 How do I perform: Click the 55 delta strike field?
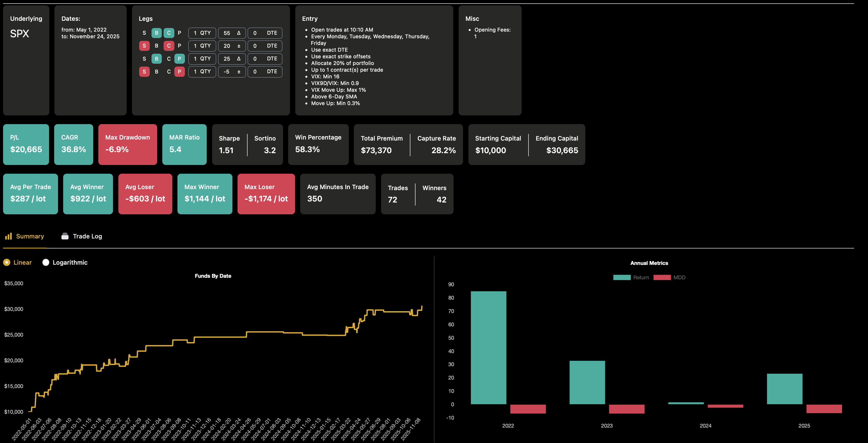pos(232,33)
